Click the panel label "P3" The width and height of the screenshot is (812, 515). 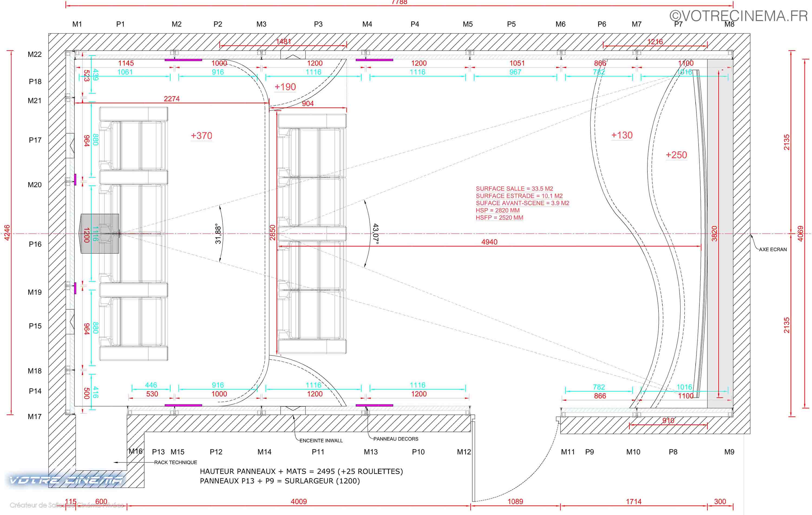[x=318, y=24]
